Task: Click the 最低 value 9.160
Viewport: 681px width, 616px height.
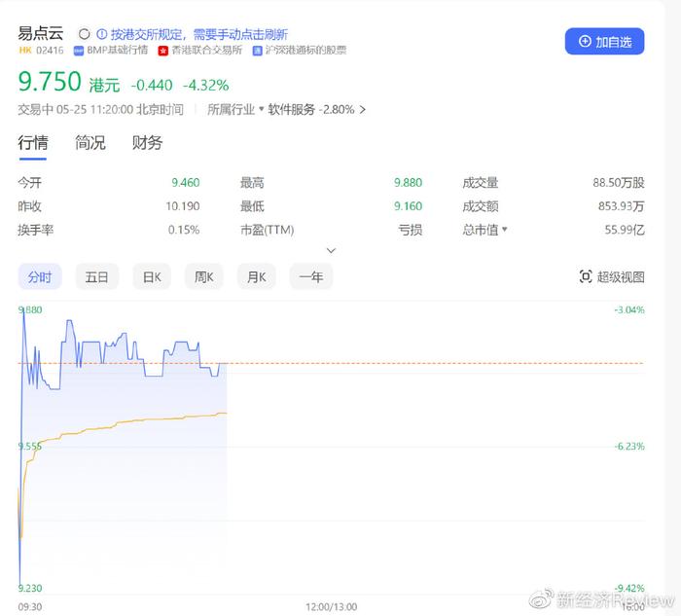Action: pos(408,206)
